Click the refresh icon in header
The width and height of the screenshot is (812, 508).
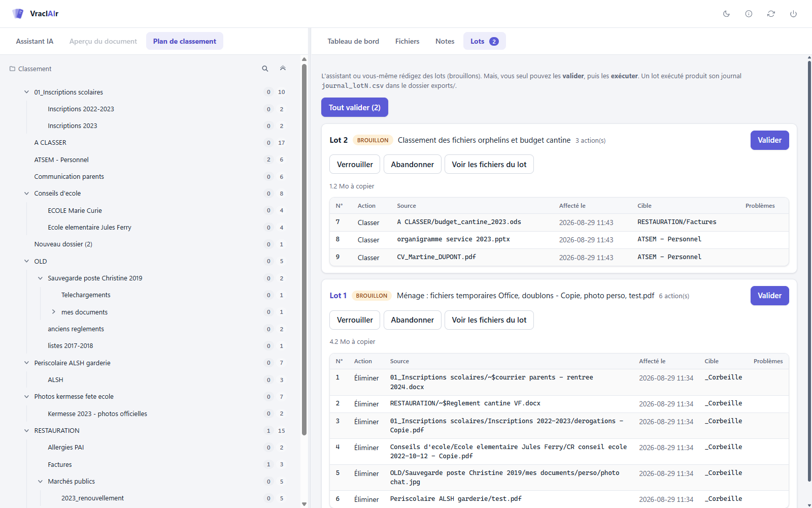(x=771, y=14)
